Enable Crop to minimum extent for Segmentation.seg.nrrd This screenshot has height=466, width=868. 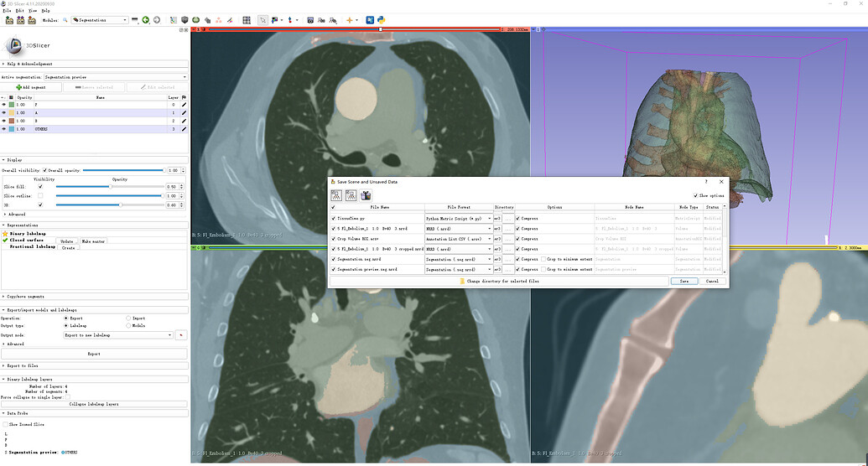[x=543, y=259]
